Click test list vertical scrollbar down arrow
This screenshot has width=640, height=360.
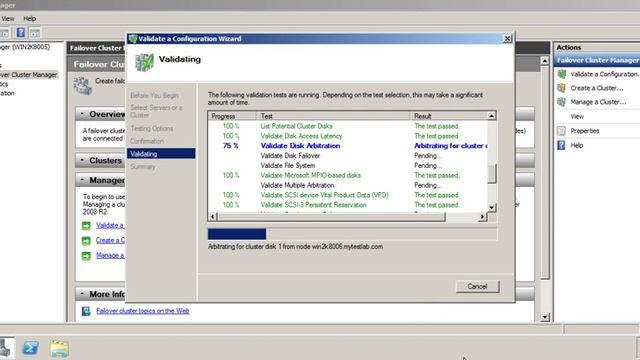(491, 207)
